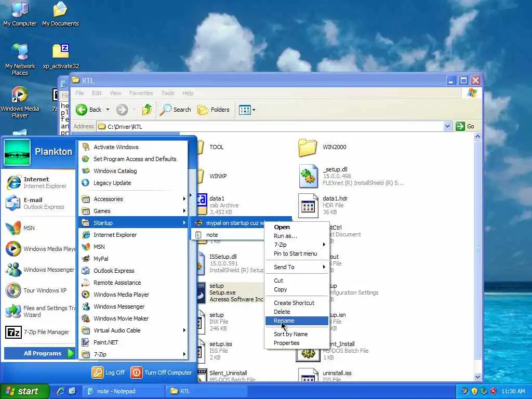Select the data1.hdr file

(323, 205)
